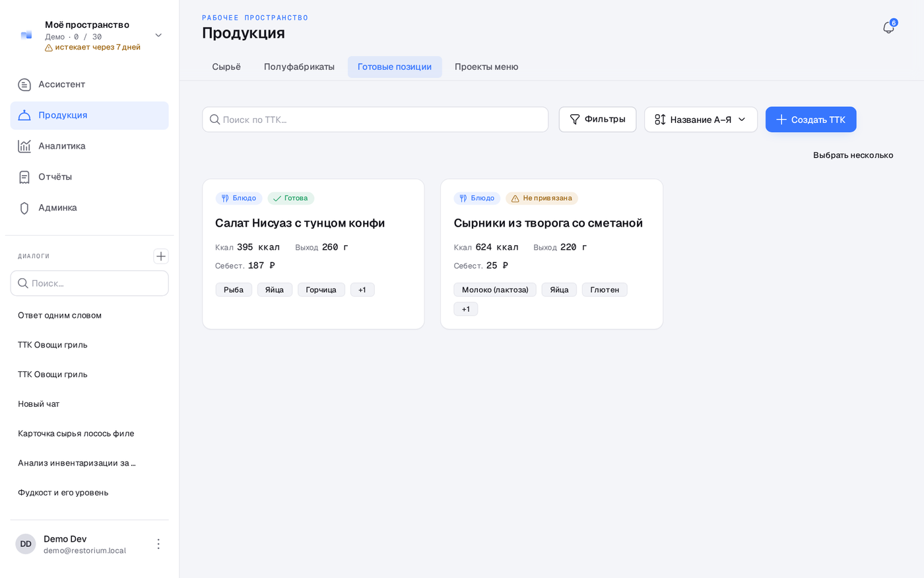This screenshot has height=578, width=924.
Task: Open Админка section
Action: click(90, 208)
